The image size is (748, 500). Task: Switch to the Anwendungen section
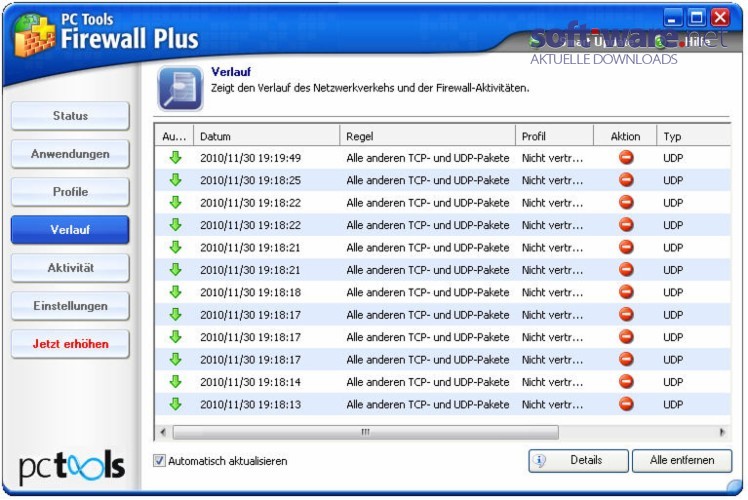click(x=70, y=154)
